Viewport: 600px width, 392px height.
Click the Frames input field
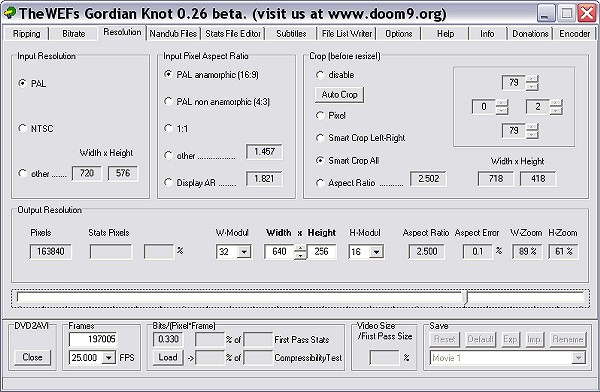click(x=93, y=339)
